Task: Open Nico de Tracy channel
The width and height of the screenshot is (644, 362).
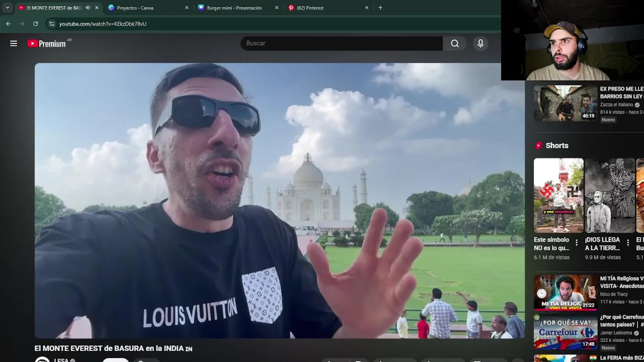Action: pos(614,294)
